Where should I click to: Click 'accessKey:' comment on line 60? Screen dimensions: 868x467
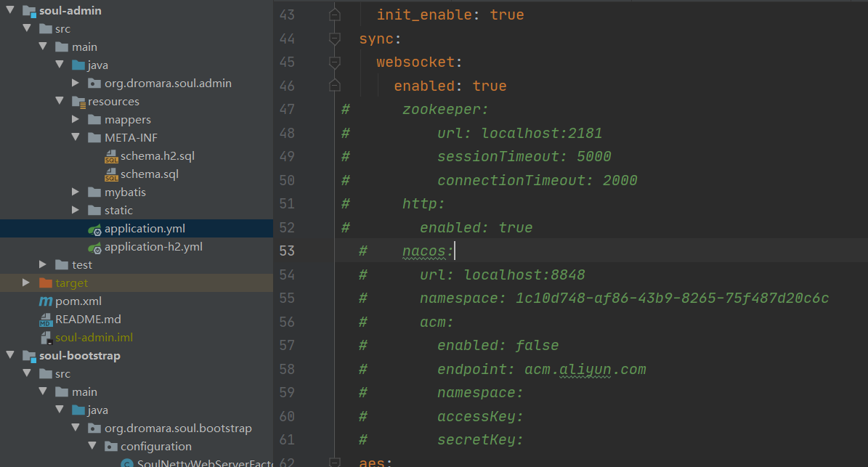click(x=480, y=416)
